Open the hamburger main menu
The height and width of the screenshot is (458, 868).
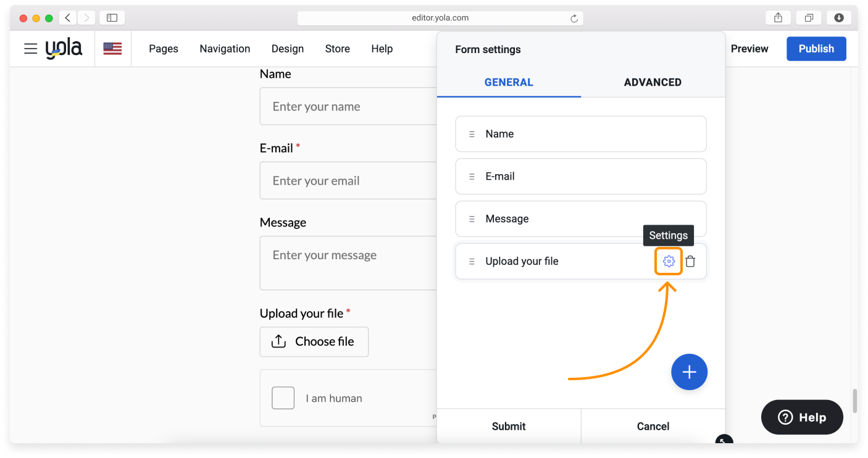pos(31,49)
